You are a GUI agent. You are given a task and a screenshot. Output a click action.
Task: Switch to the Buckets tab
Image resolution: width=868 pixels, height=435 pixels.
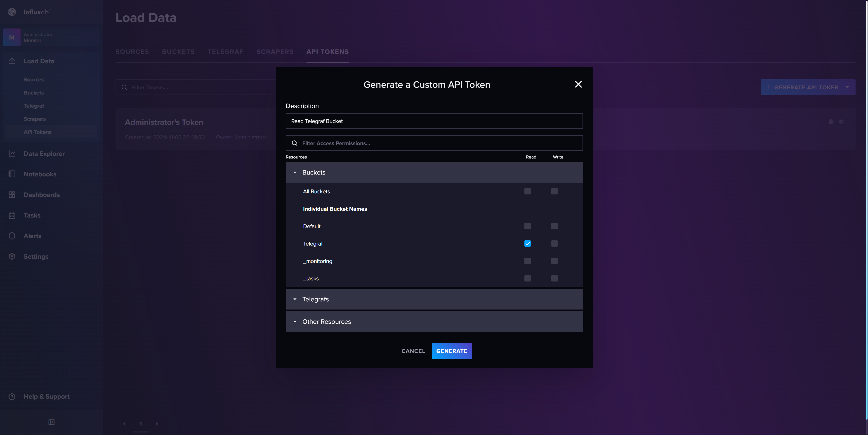point(178,52)
